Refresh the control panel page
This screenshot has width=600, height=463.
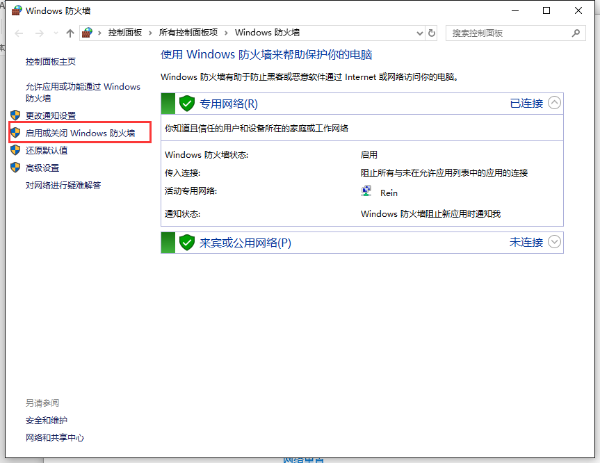point(432,33)
